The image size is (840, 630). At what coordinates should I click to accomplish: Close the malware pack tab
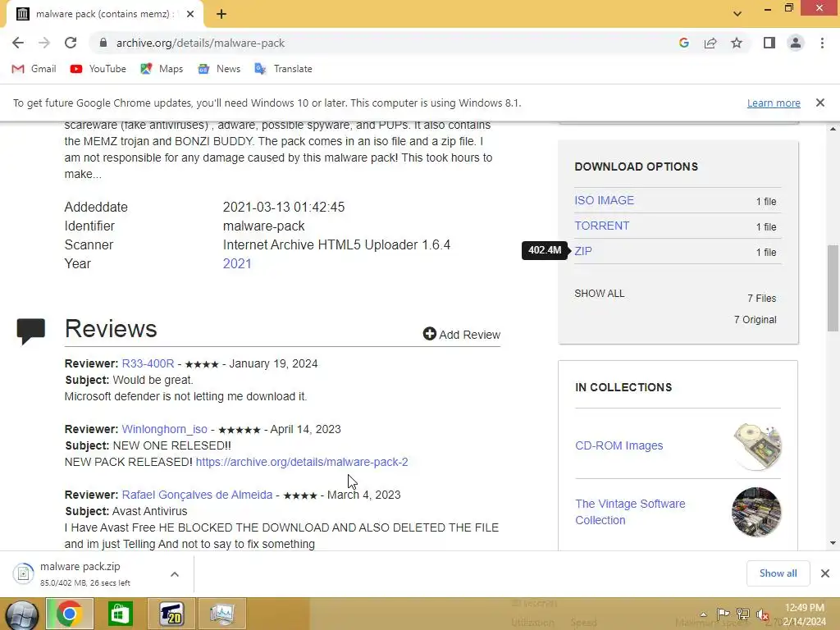(190, 14)
